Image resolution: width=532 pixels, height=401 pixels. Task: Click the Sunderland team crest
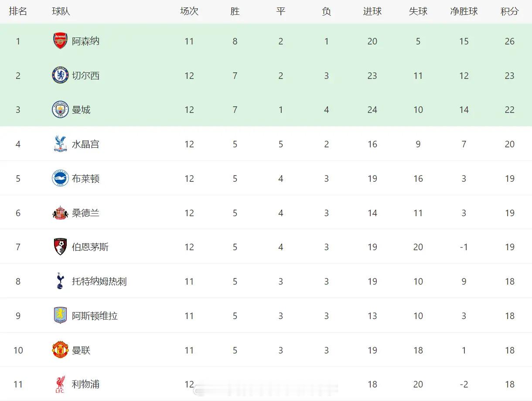pos(60,213)
